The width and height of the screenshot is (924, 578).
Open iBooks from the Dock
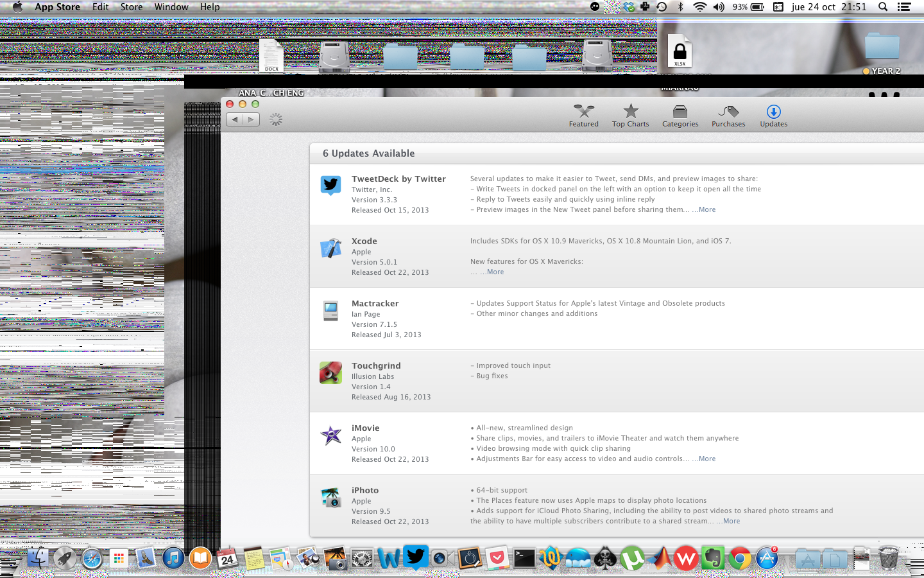[x=200, y=558]
